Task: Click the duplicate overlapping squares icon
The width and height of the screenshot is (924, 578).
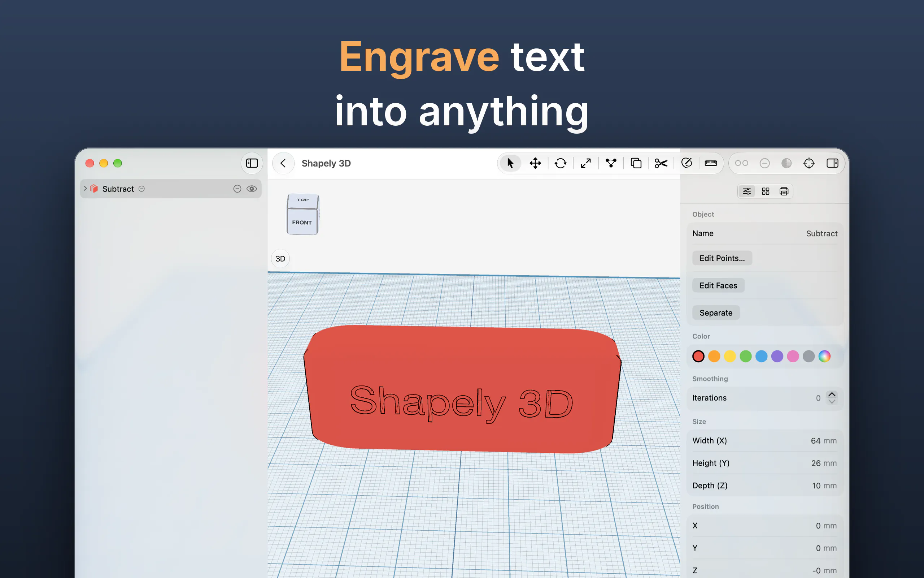Action: click(x=636, y=163)
